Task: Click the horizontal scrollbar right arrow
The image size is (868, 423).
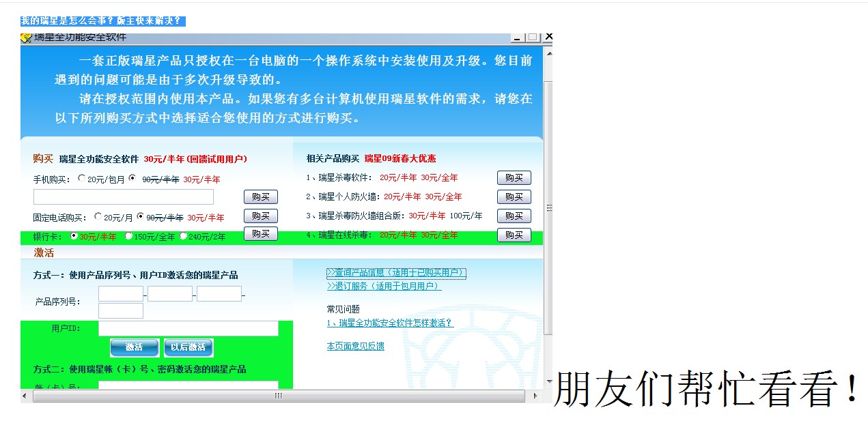Action: (536, 396)
